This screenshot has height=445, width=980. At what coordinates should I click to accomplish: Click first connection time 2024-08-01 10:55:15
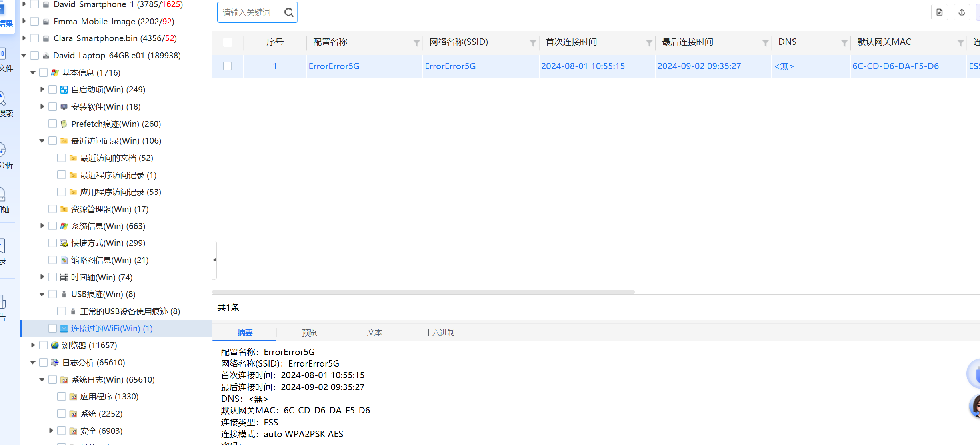583,66
